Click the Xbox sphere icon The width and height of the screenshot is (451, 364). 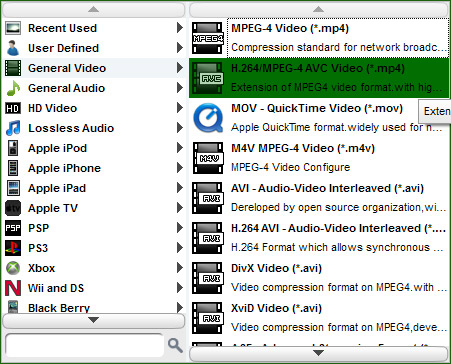(13, 268)
